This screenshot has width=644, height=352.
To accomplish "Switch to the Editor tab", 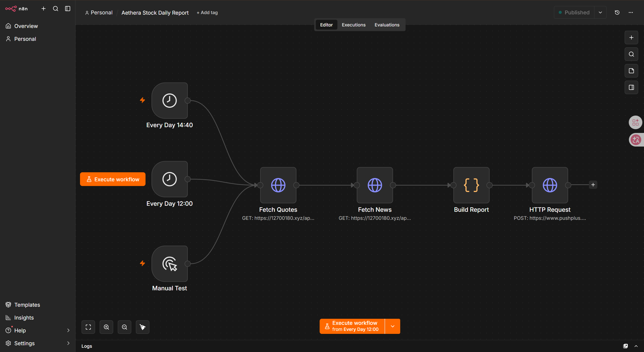I will (326, 25).
